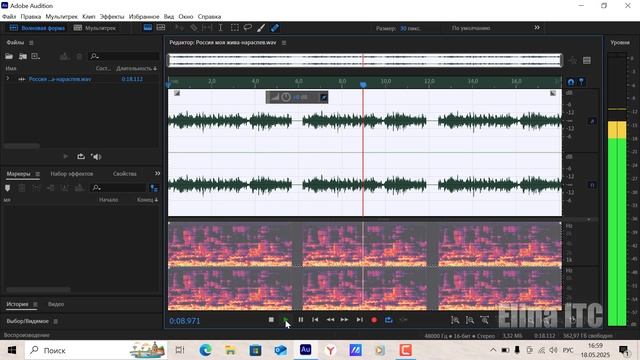Sort files by Длительность column
The image size is (640, 360).
[x=136, y=68]
